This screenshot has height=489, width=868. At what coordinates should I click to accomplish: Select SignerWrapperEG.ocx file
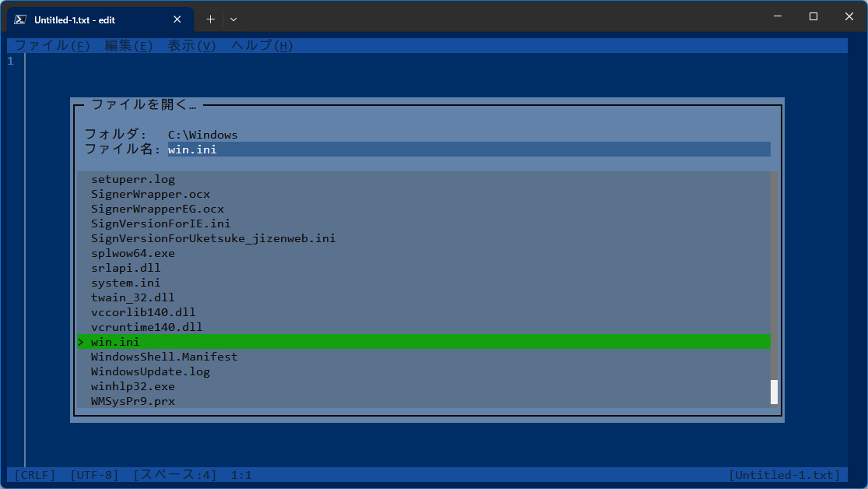pyautogui.click(x=424, y=209)
